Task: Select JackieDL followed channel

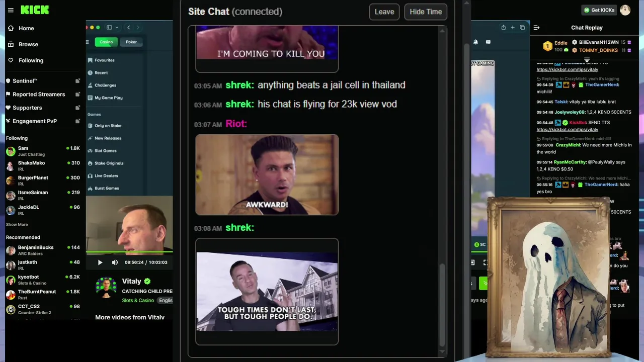Action: tap(43, 210)
